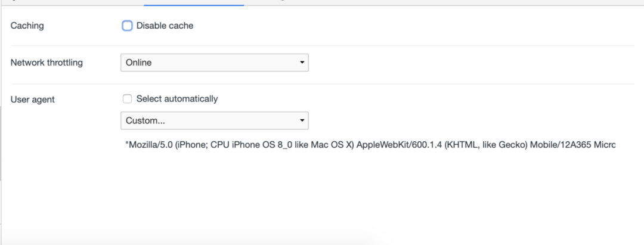The height and width of the screenshot is (245, 644).
Task: Tick the Disable cache checkbox
Action: (127, 26)
